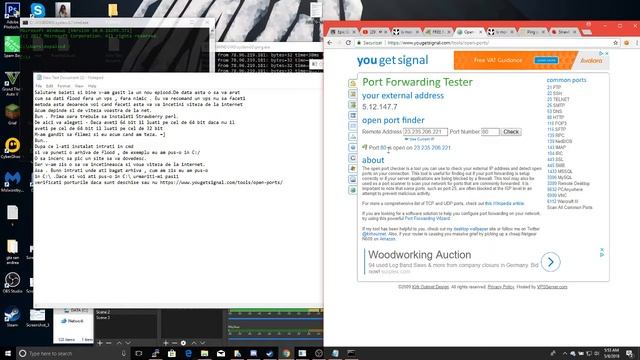
Task: Click Chrome icon in taskbar
Action: [286, 353]
